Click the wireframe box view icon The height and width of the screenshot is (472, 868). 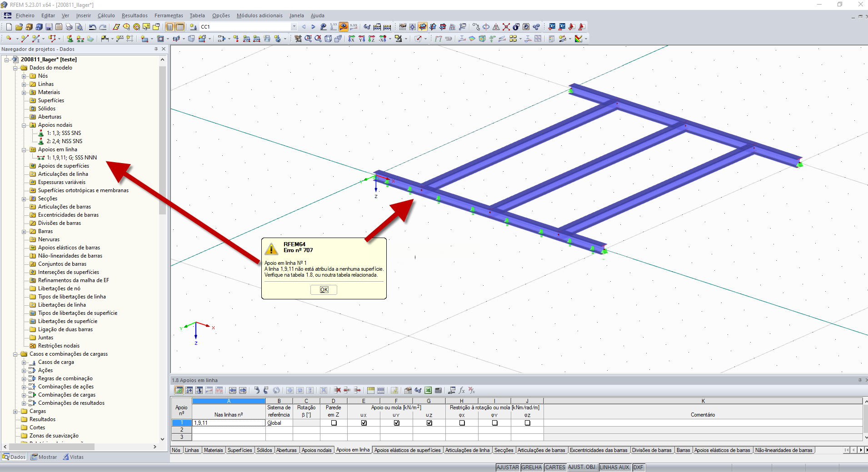coord(328,39)
